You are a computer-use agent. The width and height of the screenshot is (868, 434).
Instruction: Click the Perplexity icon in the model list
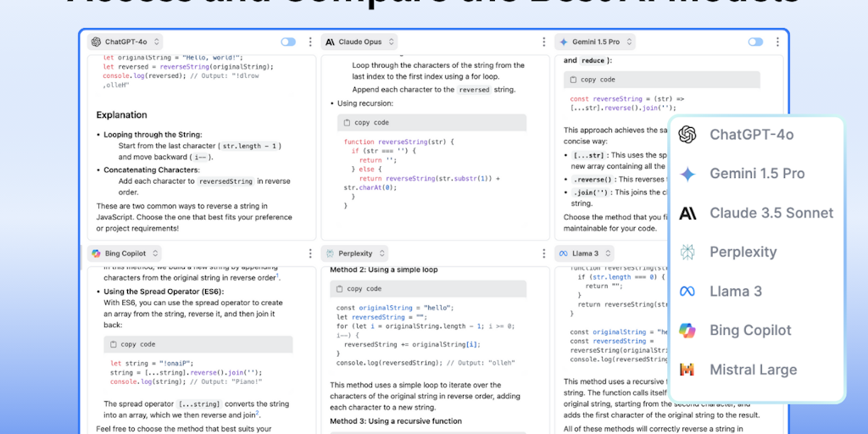(687, 252)
